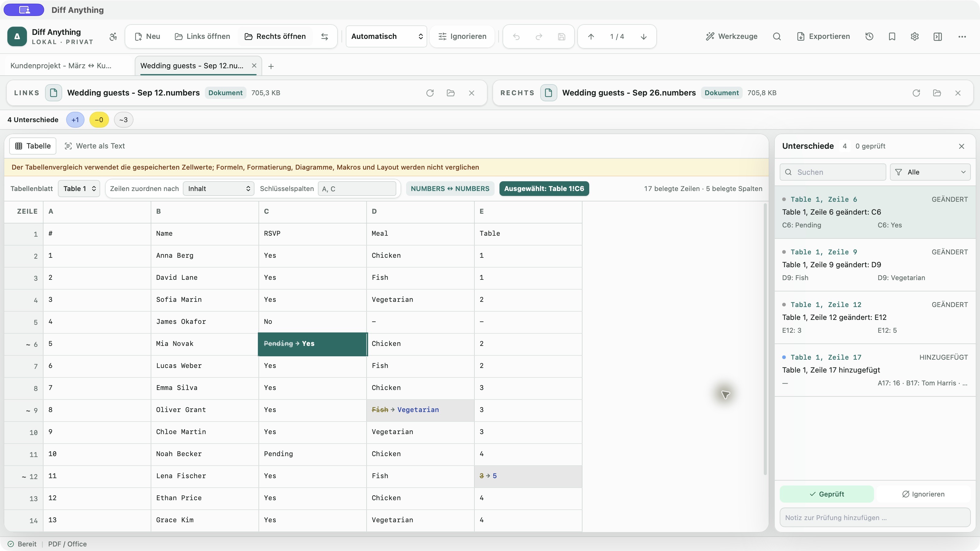Toggle the −0 removed differences filter
Screen dimensions: 980x551
(99, 120)
